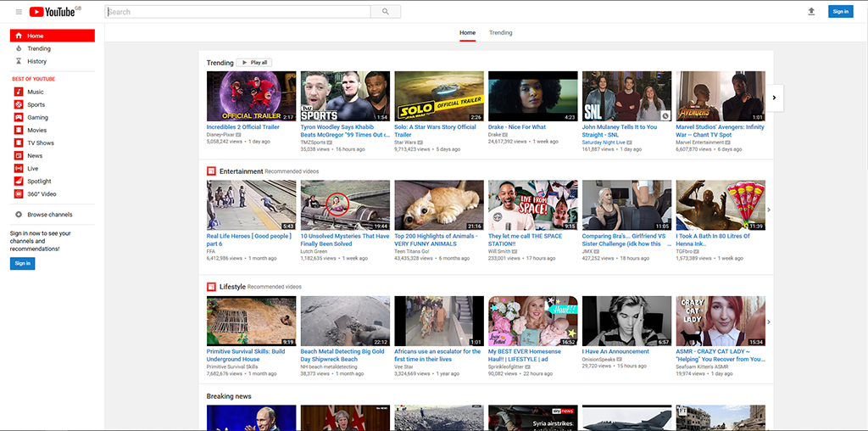Image resolution: width=868 pixels, height=431 pixels.
Task: Click the search magnifier button
Action: (x=386, y=12)
